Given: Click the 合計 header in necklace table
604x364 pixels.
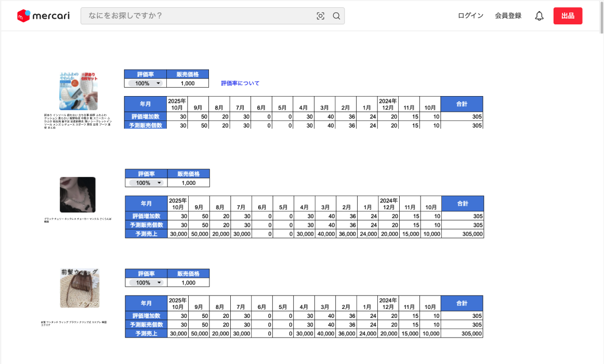Looking at the screenshot, I should click(463, 204).
